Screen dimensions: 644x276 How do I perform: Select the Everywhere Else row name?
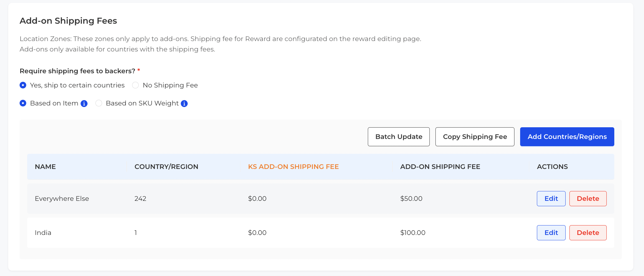click(x=62, y=199)
